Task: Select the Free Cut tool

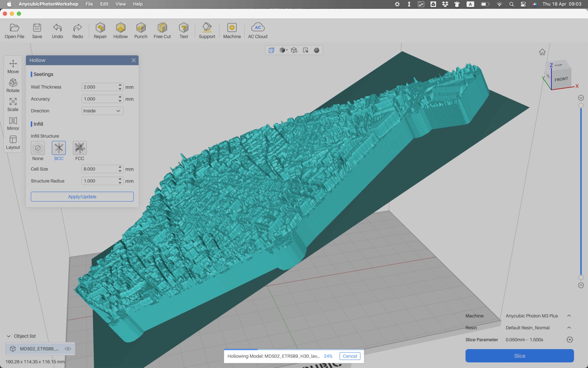Action: (162, 31)
